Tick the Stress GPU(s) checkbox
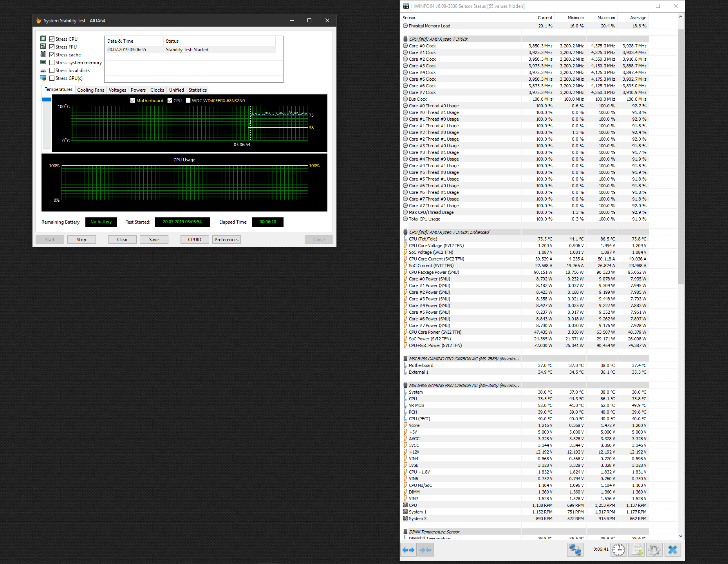 pyautogui.click(x=52, y=78)
